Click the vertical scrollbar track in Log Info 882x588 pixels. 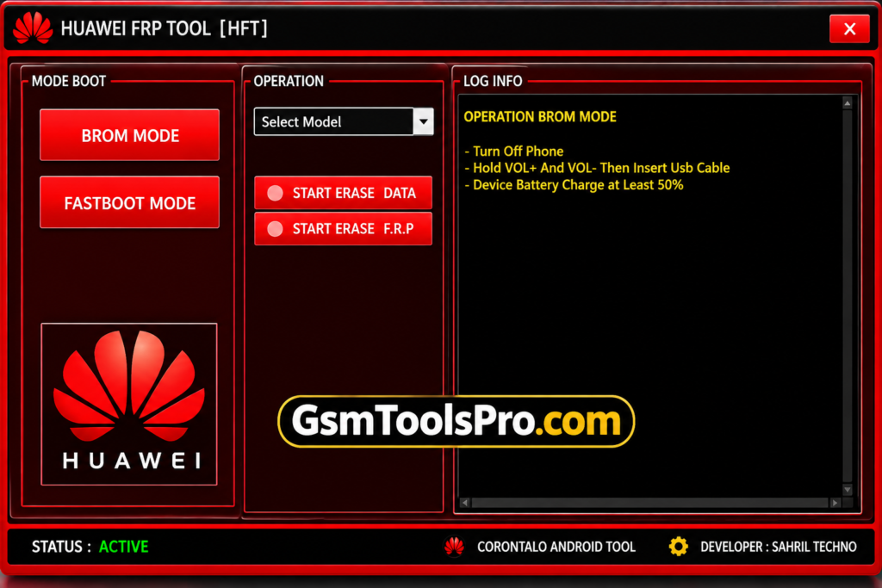[x=848, y=296]
